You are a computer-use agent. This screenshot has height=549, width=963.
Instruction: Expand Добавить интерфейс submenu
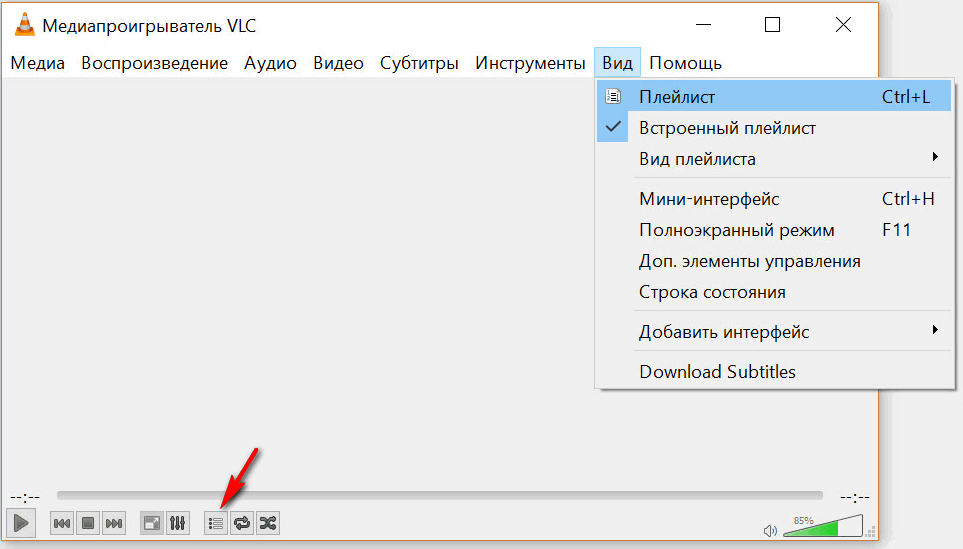click(774, 332)
